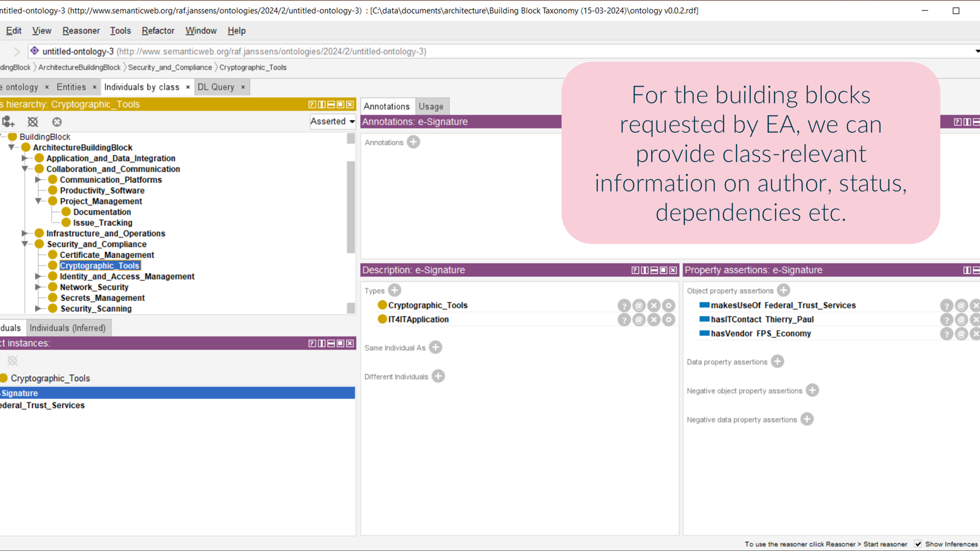
Task: Toggle Show Inferences checkbox
Action: pyautogui.click(x=918, y=544)
